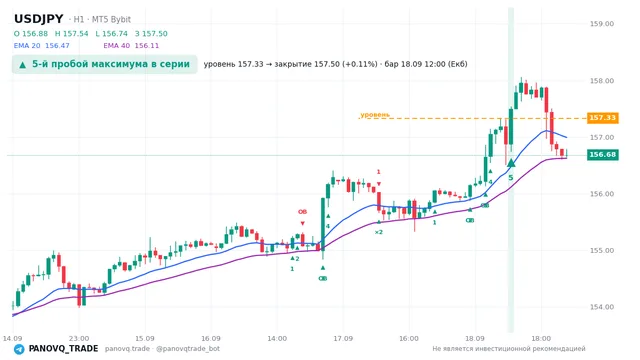The width and height of the screenshot is (640, 360).
Task: Click the 23:00 time axis label
Action: 79,338
